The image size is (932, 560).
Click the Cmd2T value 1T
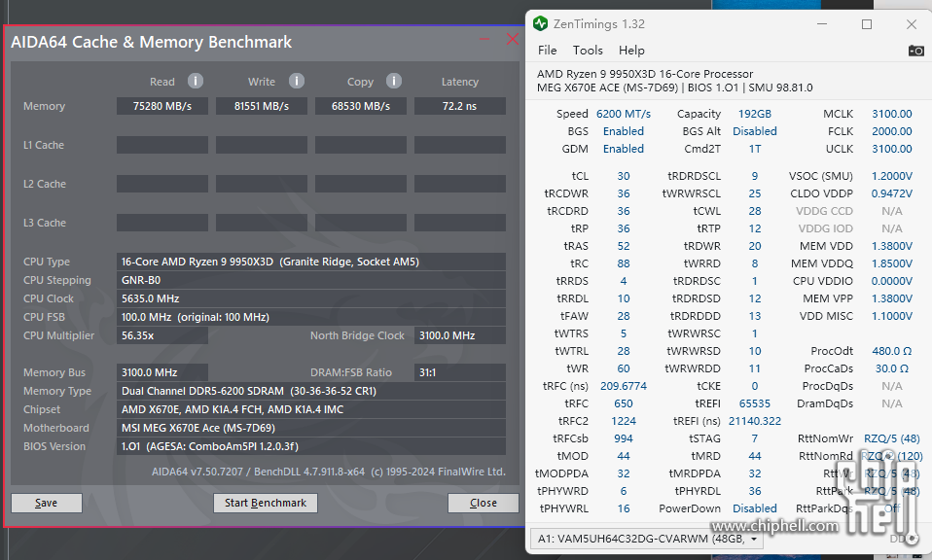coord(755,149)
